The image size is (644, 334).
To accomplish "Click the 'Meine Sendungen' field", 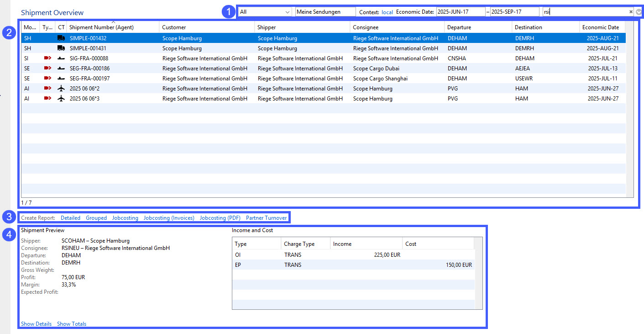I will (325, 12).
